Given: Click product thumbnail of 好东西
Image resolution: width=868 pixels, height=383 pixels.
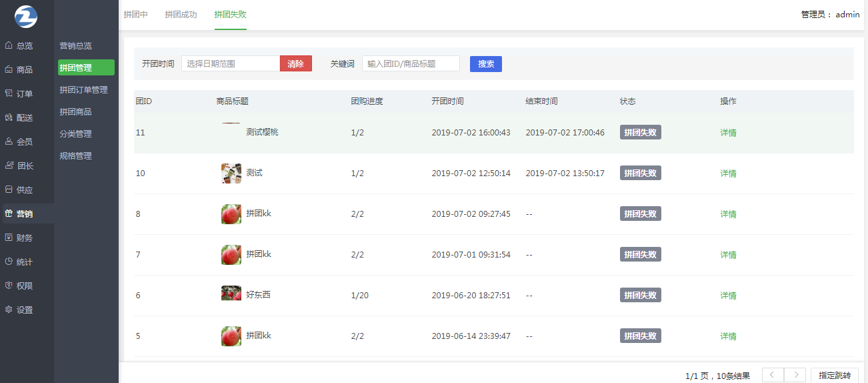Looking at the screenshot, I should point(231,294).
